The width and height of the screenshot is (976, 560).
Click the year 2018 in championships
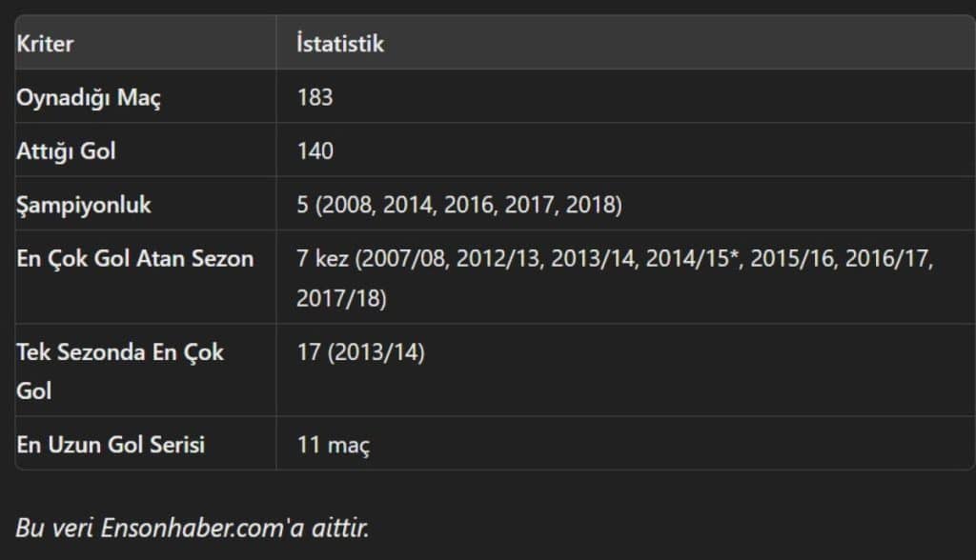(590, 205)
